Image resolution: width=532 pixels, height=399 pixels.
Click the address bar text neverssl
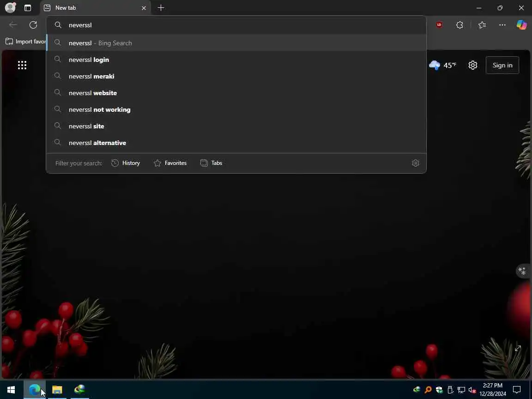[x=80, y=25]
